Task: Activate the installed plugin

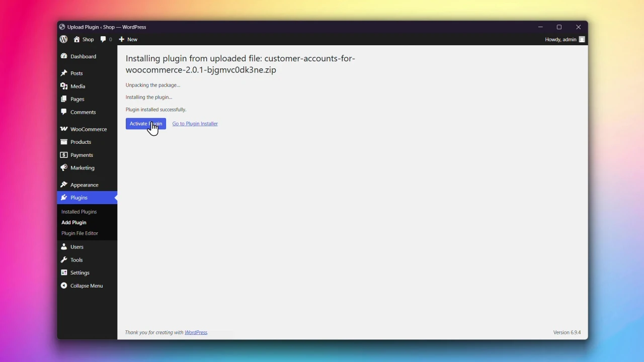Action: point(146,124)
